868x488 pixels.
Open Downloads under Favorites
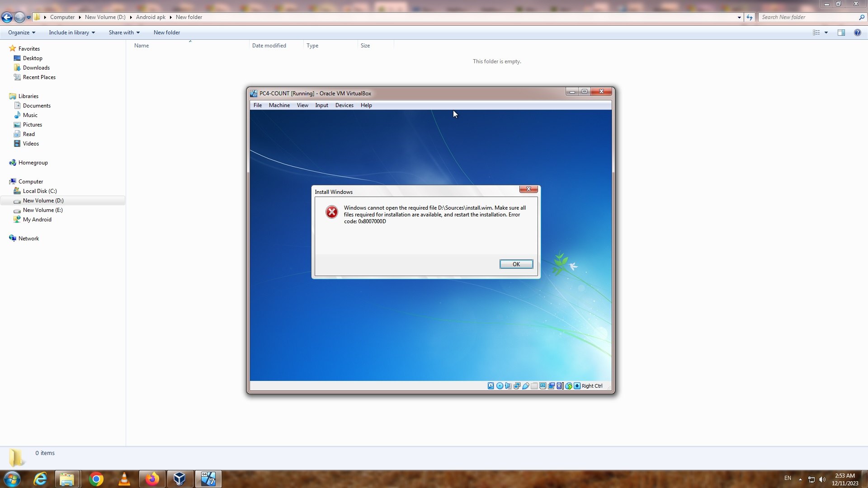[36, 68]
